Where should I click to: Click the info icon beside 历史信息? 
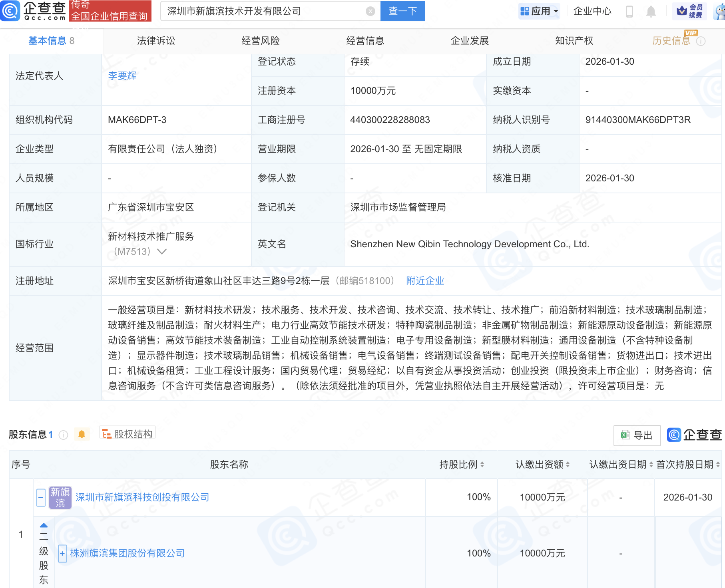pyautogui.click(x=701, y=41)
